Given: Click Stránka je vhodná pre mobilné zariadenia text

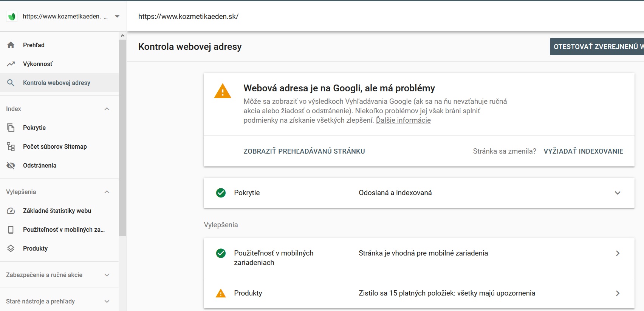Looking at the screenshot, I should pos(423,253).
